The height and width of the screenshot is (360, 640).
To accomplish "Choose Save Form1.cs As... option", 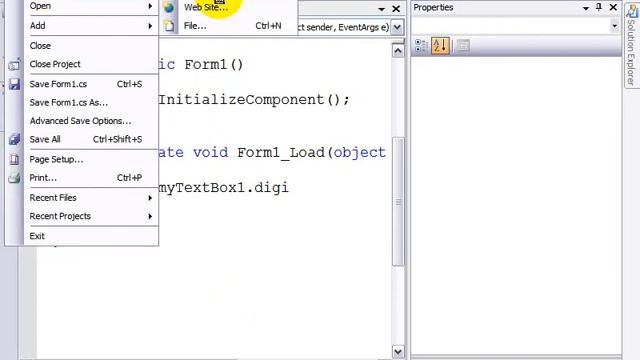I will click(x=91, y=102).
